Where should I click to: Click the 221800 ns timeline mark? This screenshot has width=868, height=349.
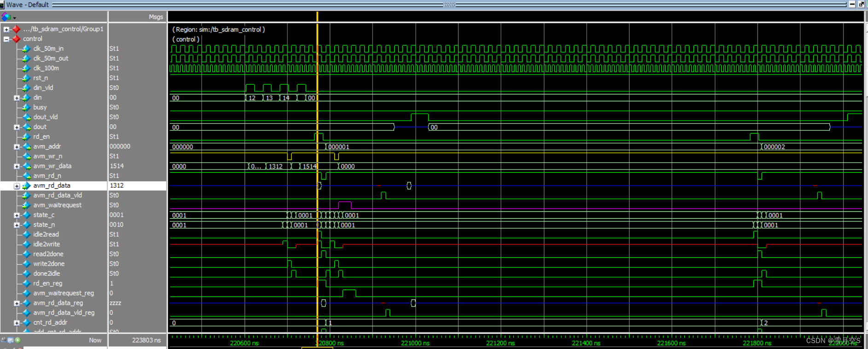point(757,343)
